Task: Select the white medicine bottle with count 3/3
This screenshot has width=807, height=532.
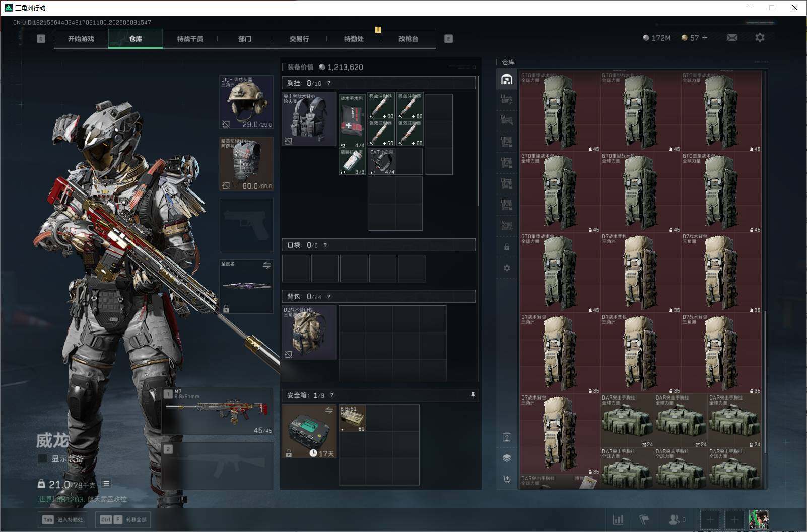Action: (x=352, y=162)
